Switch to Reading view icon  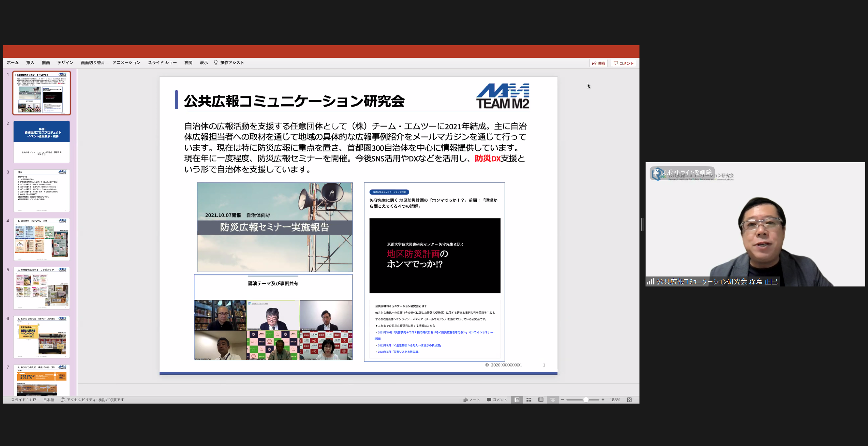tap(541, 400)
